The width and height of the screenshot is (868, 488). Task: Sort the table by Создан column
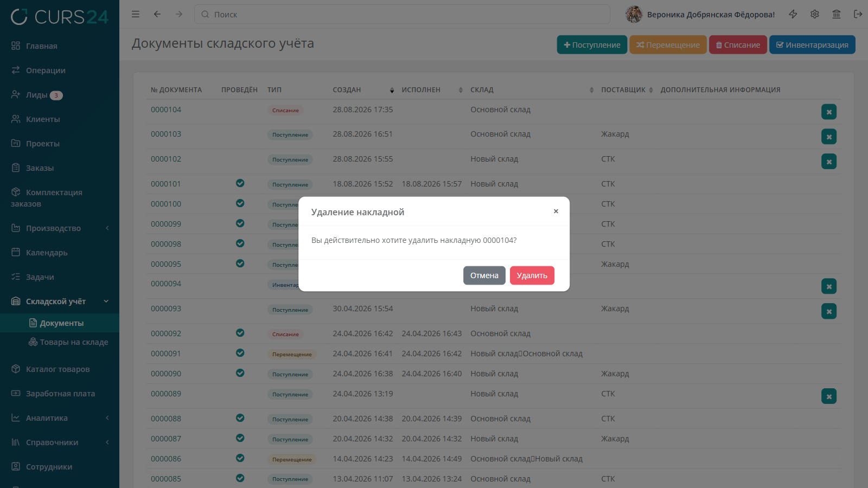(363, 90)
